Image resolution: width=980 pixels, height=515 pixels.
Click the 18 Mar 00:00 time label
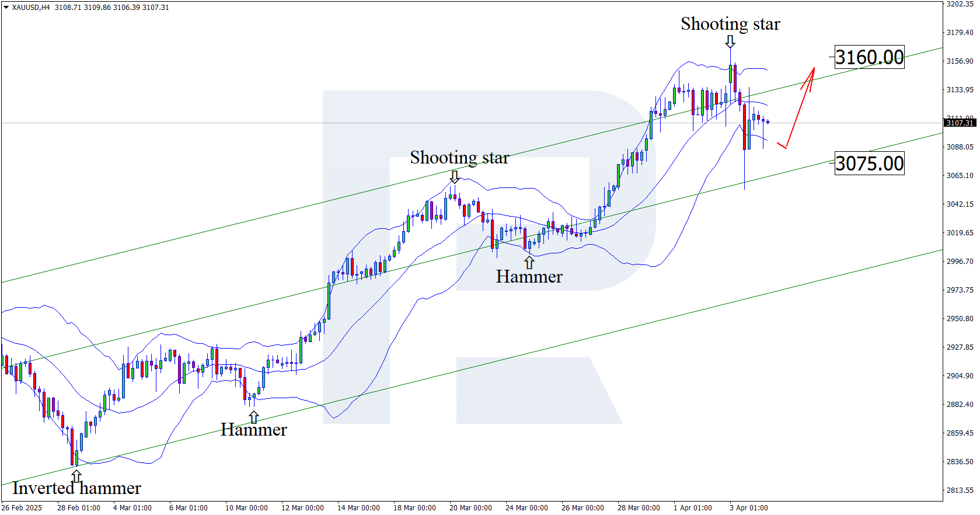pyautogui.click(x=415, y=508)
